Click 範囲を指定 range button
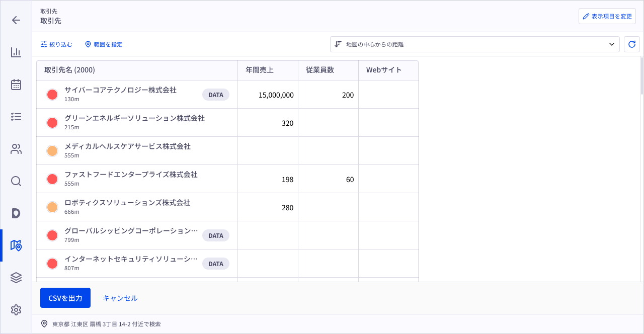This screenshot has height=334, width=644. 104,44
